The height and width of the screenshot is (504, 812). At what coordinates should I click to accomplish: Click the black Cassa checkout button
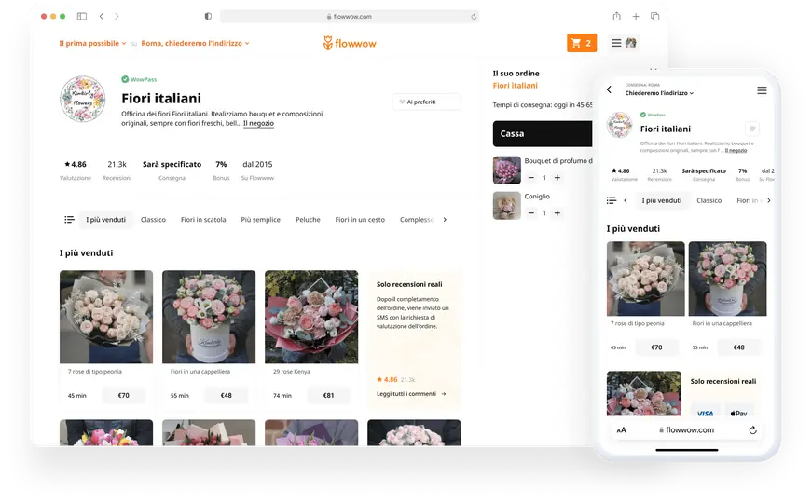pyautogui.click(x=543, y=134)
